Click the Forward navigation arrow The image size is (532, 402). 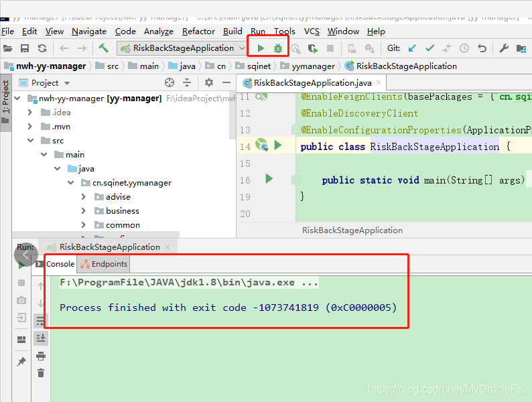pyautogui.click(x=82, y=48)
